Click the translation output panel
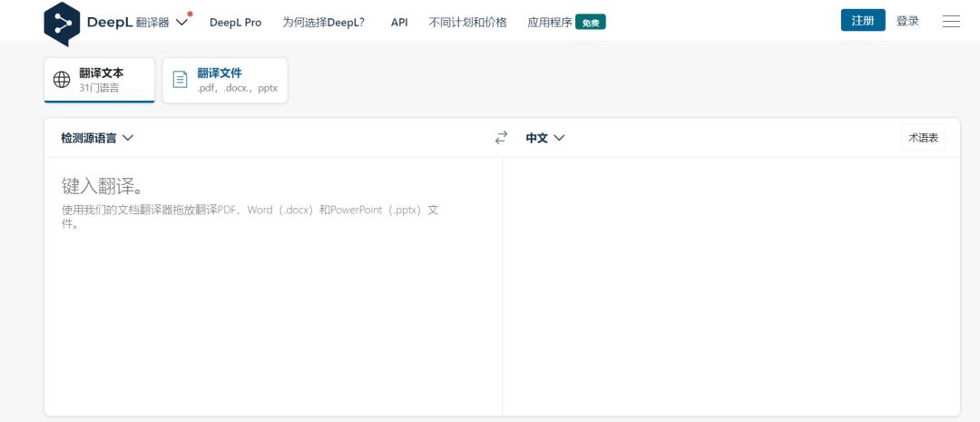 click(731, 287)
